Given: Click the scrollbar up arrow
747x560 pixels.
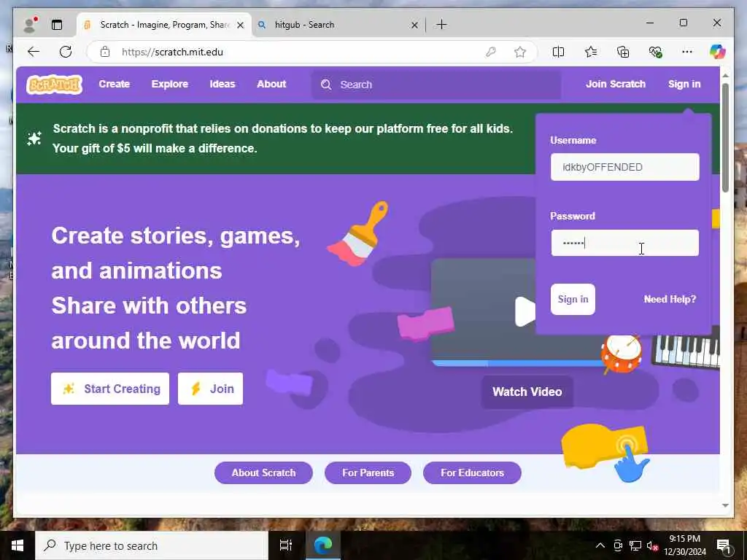Looking at the screenshot, I should point(725,75).
